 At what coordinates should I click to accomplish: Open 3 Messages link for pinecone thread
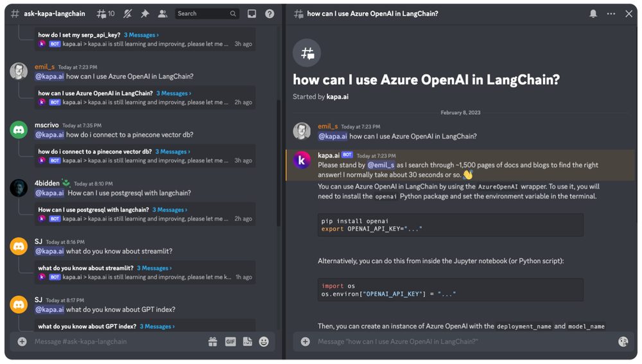click(x=172, y=152)
